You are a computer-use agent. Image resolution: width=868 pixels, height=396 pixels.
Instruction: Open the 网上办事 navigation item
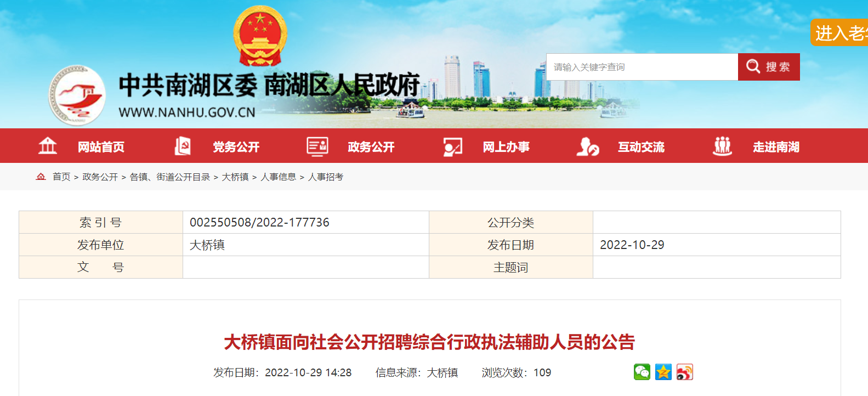506,147
